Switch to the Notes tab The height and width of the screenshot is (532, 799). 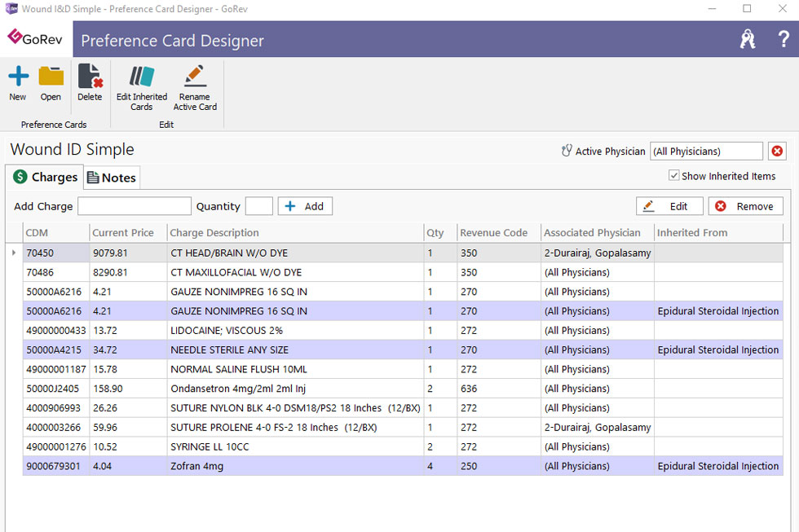pyautogui.click(x=112, y=178)
